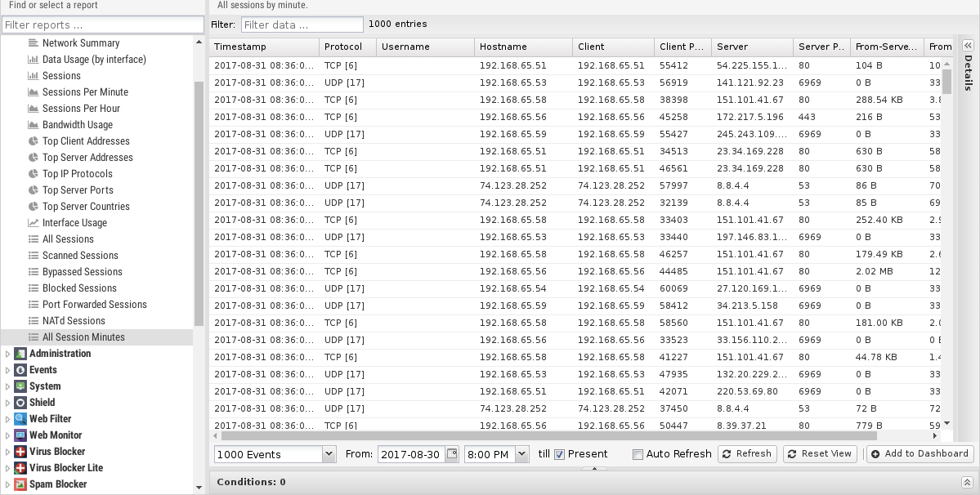
Task: Expand the Events tree node
Action: 8,370
